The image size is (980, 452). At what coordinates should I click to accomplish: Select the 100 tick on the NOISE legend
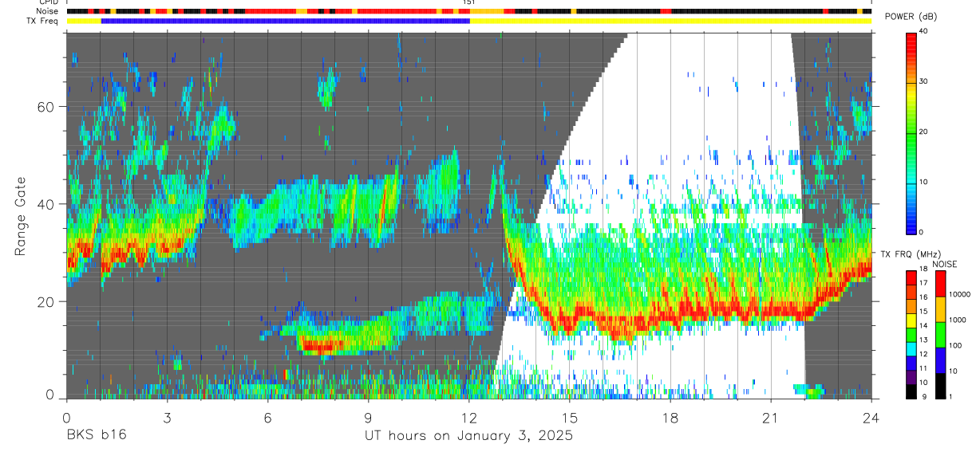click(956, 346)
